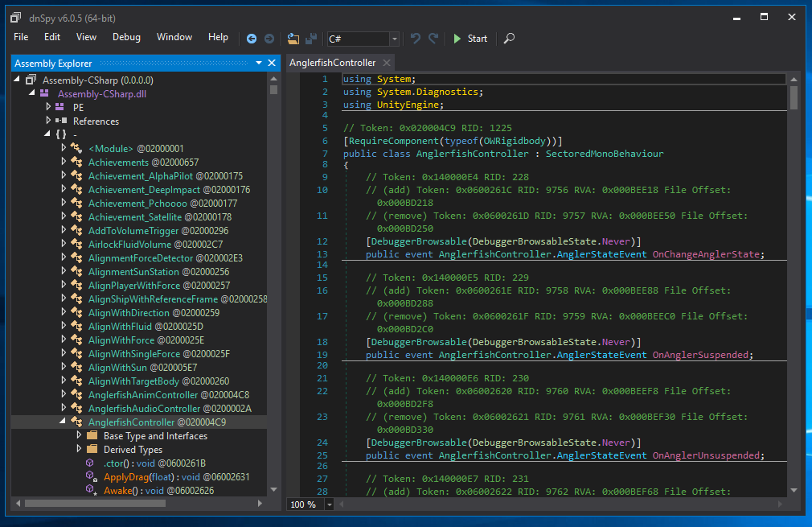Open the Debug menu
Image resolution: width=812 pixels, height=527 pixels.
pyautogui.click(x=126, y=37)
